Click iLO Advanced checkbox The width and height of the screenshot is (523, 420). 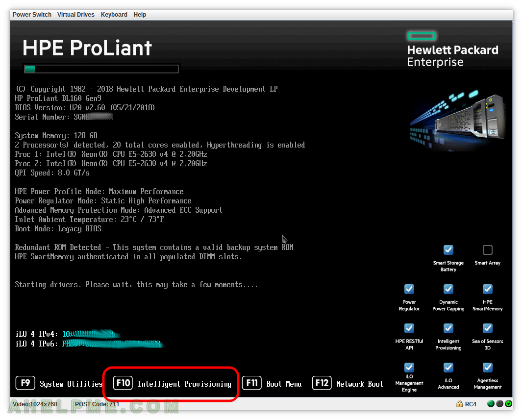pyautogui.click(x=448, y=367)
